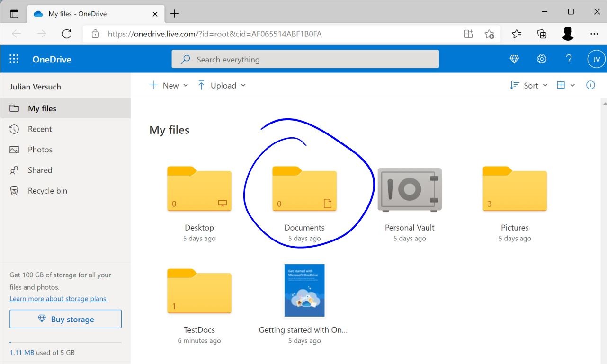Open the Microsoft app launcher waffle icon
Viewport: 607px width, 364px height.
click(13, 59)
